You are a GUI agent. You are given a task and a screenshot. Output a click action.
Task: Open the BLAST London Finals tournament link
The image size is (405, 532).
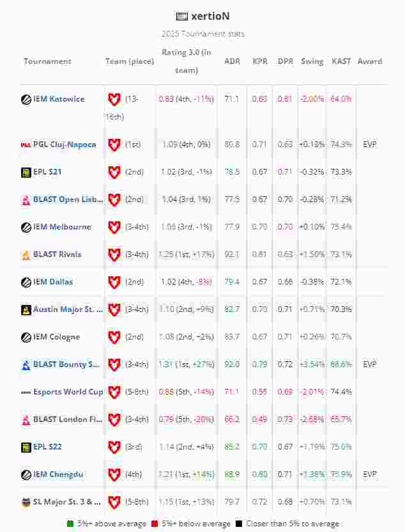coord(68,419)
